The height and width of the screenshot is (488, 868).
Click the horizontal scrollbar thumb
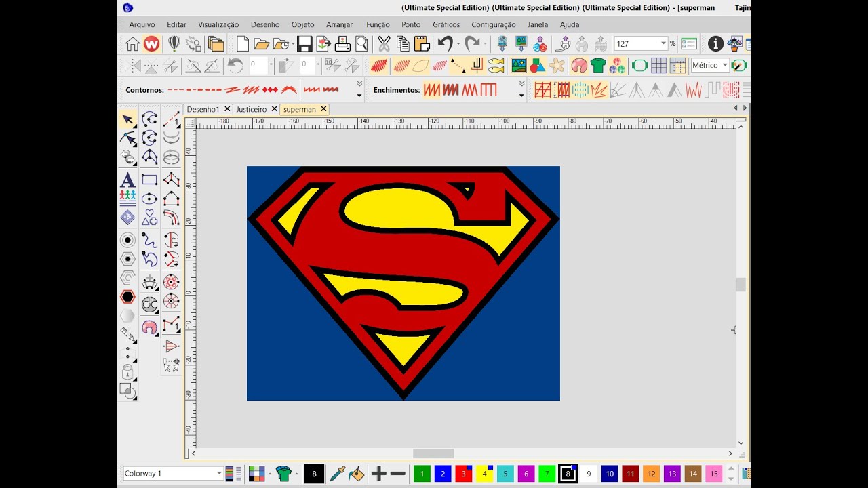433,453
